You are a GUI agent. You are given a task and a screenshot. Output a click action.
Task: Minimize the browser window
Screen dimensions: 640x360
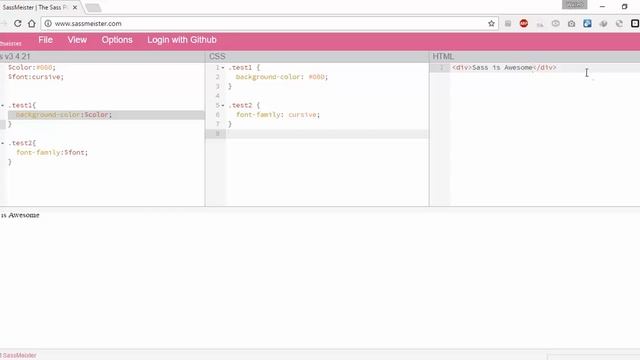(602, 7)
